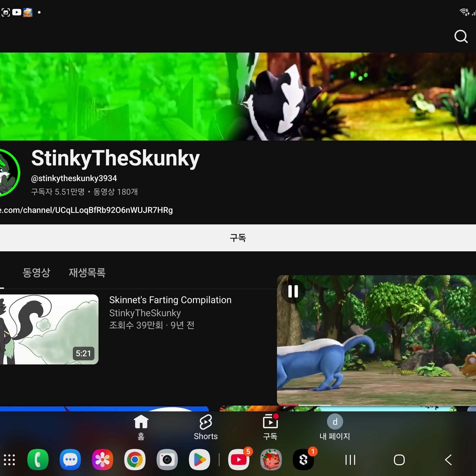The width and height of the screenshot is (476, 476).
Task: Tap the channel banner image
Action: pyautogui.click(x=238, y=96)
